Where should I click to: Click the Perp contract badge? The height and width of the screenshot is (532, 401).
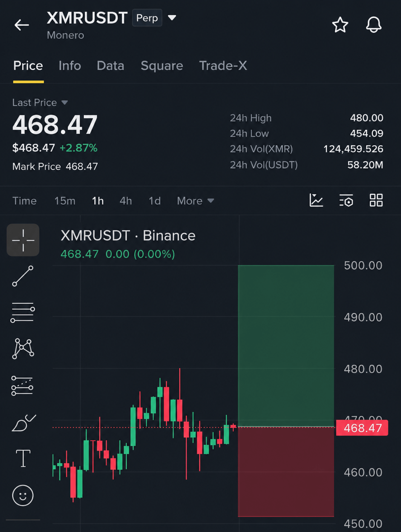click(147, 17)
